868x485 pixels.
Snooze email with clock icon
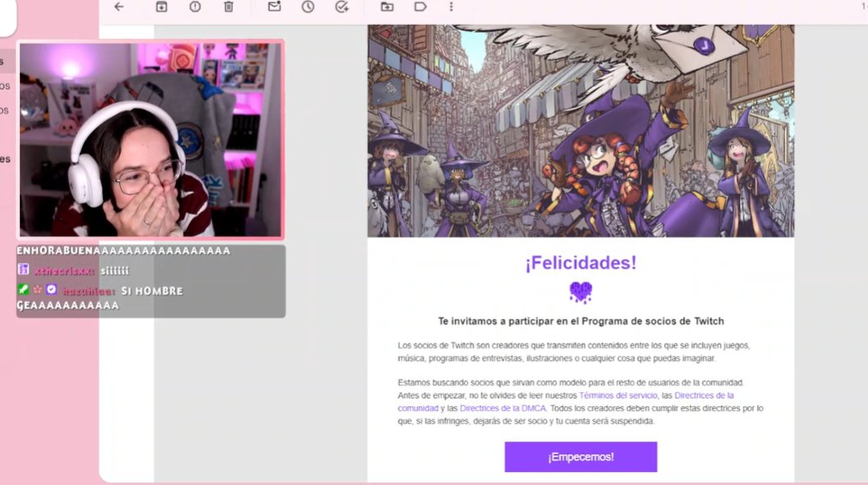[308, 7]
